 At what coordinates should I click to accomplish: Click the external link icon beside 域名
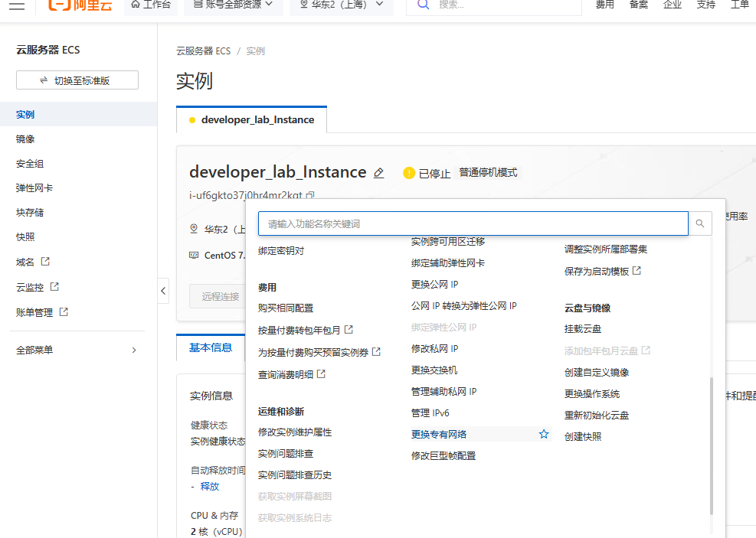[45, 262]
